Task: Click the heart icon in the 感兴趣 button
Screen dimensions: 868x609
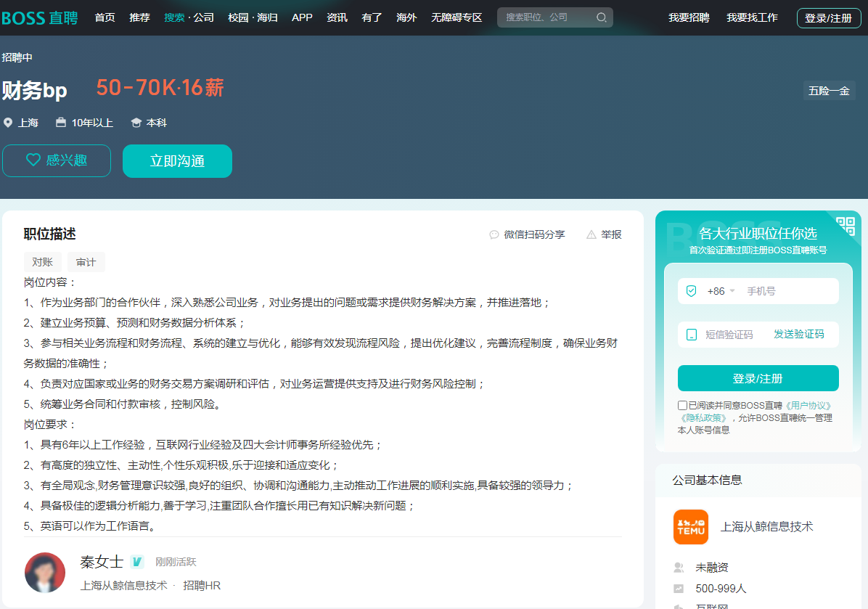Action: [33, 160]
